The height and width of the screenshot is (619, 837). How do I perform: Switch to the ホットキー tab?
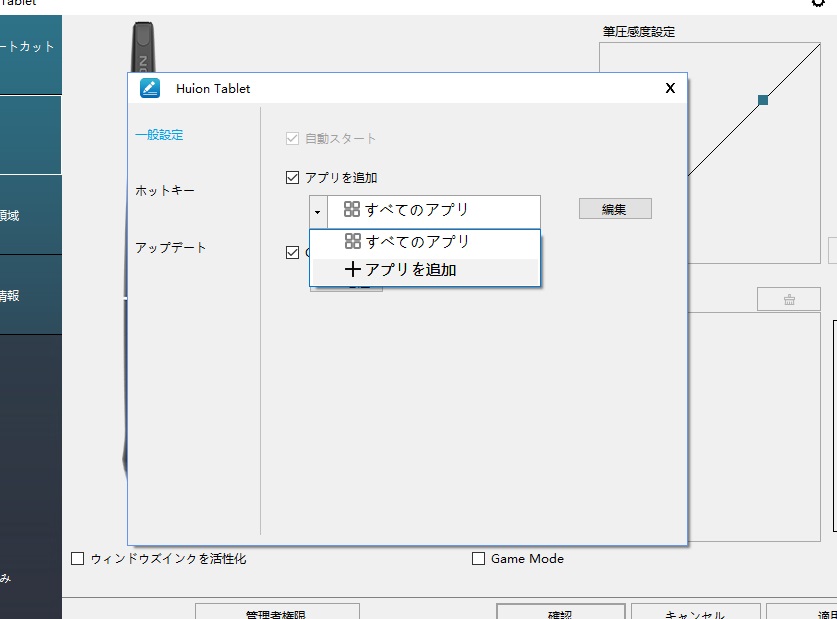(x=164, y=191)
